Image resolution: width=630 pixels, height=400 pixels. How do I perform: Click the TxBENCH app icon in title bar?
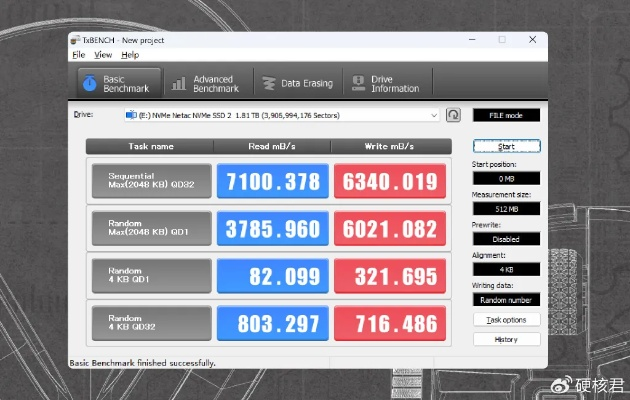click(x=75, y=39)
